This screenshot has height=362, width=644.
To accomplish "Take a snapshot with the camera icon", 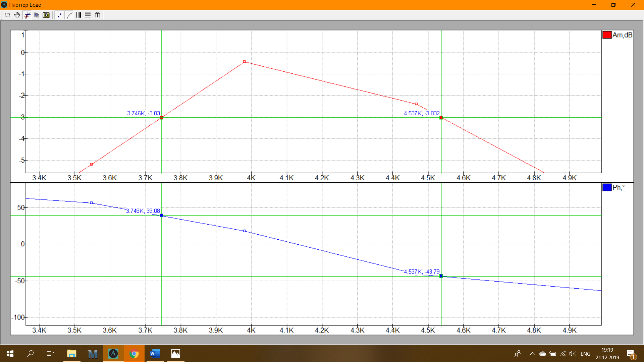I will pyautogui.click(x=46, y=15).
